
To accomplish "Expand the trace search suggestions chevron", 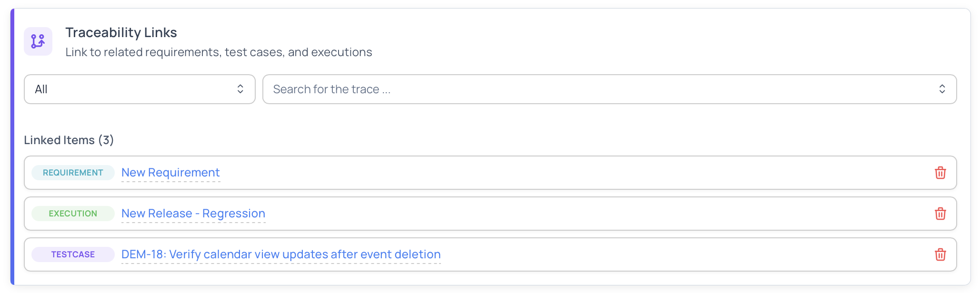I will point(942,89).
